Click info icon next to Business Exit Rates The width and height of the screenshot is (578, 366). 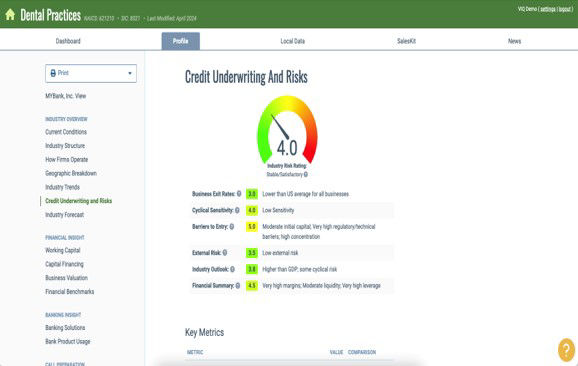[239, 194]
